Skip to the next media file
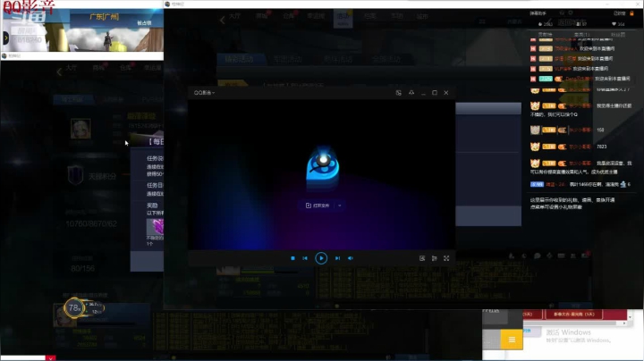The width and height of the screenshot is (644, 361). [337, 258]
